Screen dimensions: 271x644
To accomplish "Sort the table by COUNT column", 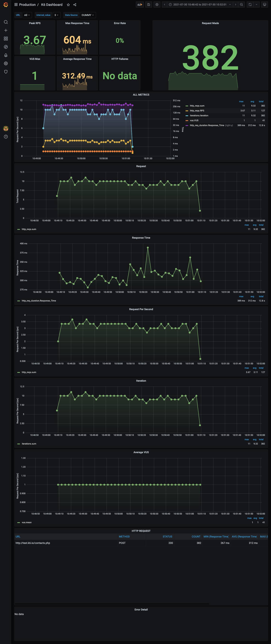I will point(196,537).
